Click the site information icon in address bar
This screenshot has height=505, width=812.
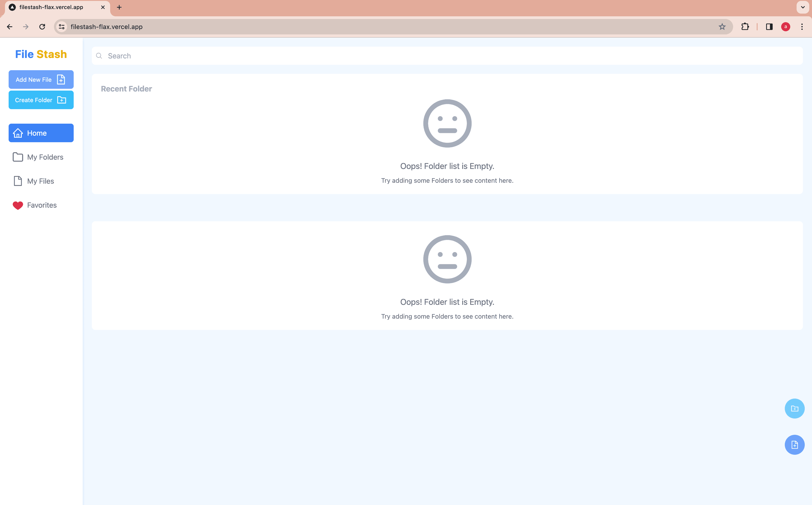(x=61, y=27)
